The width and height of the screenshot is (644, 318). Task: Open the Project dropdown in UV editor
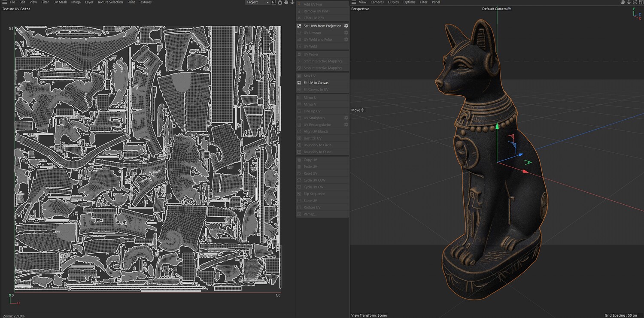pyautogui.click(x=258, y=2)
